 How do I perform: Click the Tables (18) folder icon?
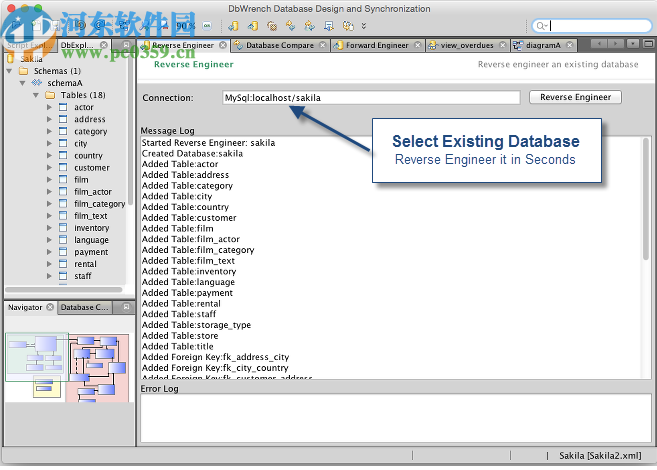[x=50, y=95]
